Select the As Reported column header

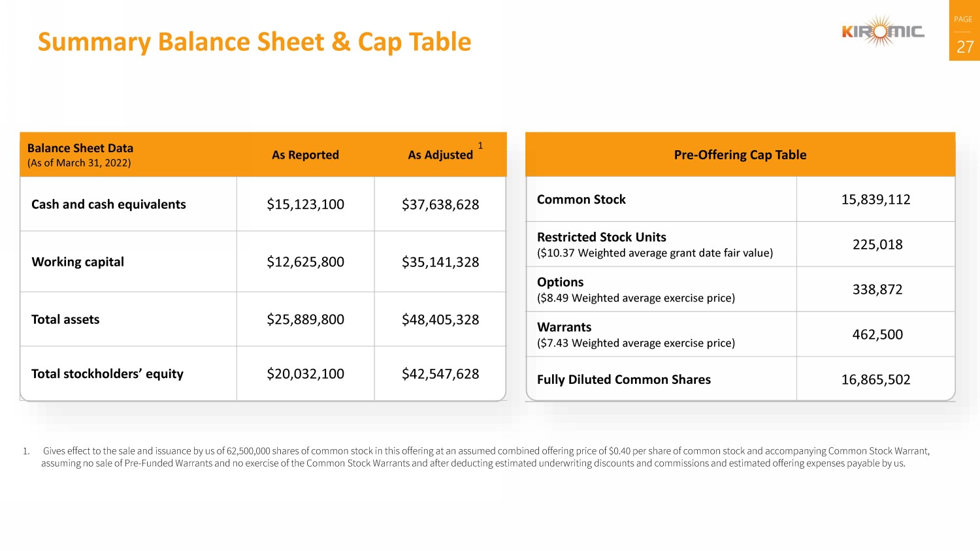tap(305, 155)
